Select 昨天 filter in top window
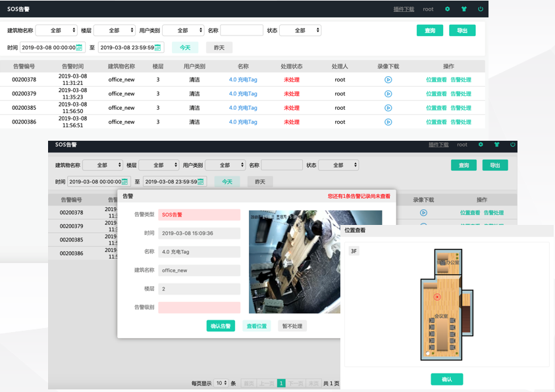555x392 pixels. coord(219,47)
